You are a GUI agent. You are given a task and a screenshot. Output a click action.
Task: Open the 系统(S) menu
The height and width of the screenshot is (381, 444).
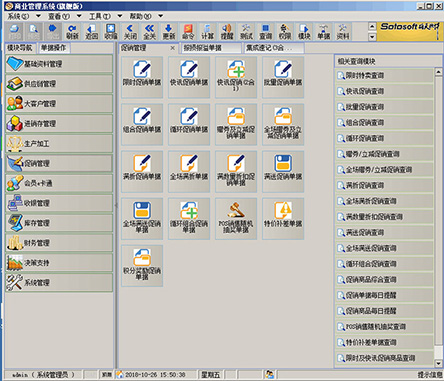(x=18, y=16)
